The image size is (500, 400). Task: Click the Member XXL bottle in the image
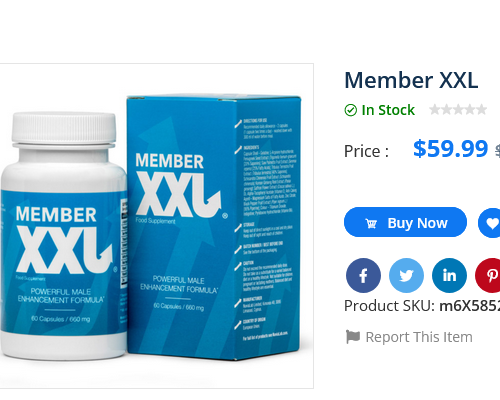click(x=63, y=237)
